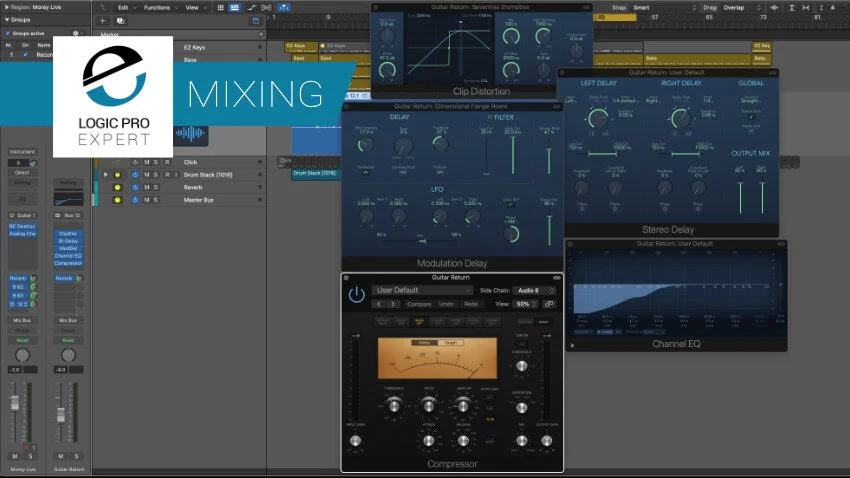Click Compressor Mix knob
850x478 pixels.
pos(521,441)
